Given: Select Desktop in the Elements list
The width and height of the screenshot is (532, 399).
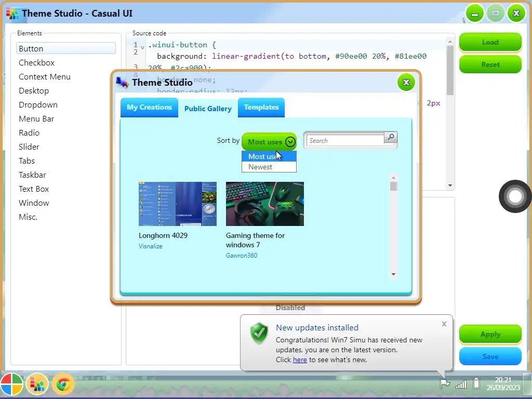Looking at the screenshot, I should coord(66,90).
